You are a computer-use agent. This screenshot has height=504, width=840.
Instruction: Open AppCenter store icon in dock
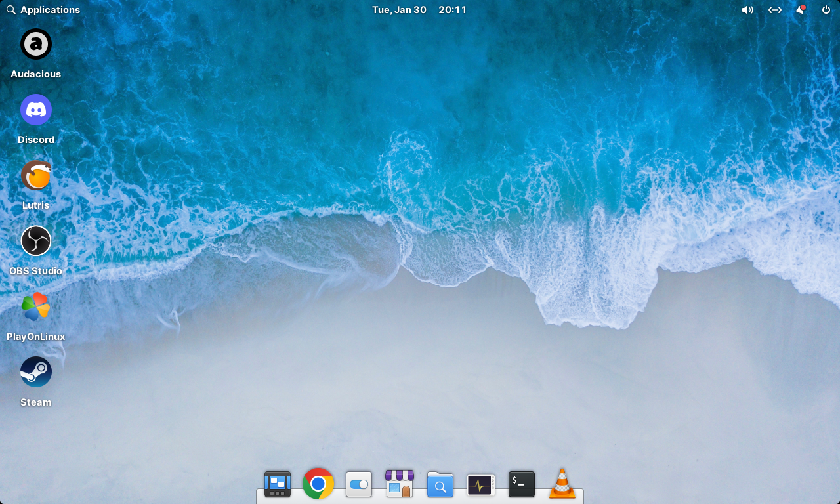400,484
